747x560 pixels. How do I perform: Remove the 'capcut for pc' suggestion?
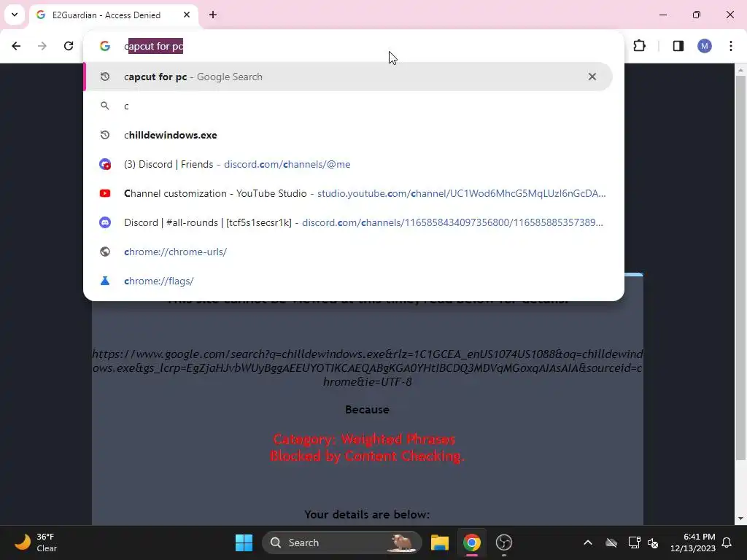(592, 77)
